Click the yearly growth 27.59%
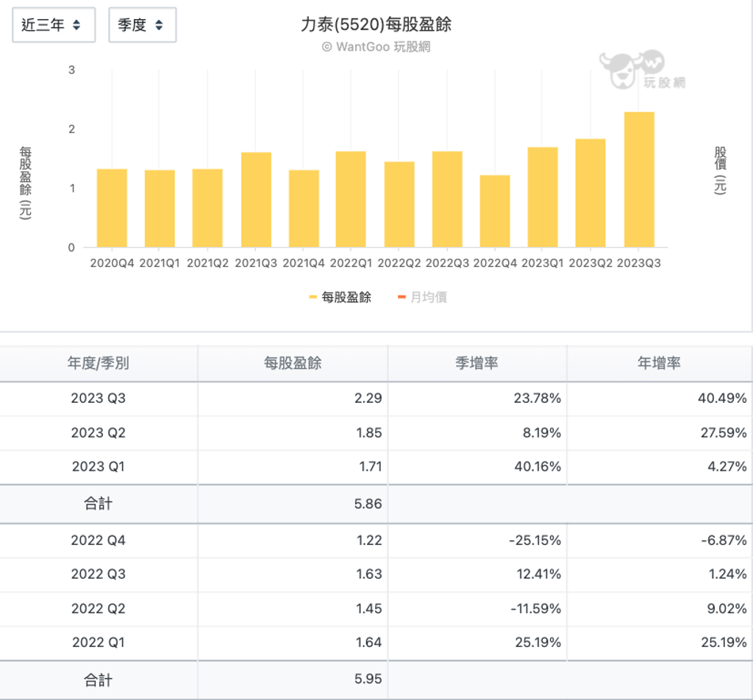 coord(724,432)
